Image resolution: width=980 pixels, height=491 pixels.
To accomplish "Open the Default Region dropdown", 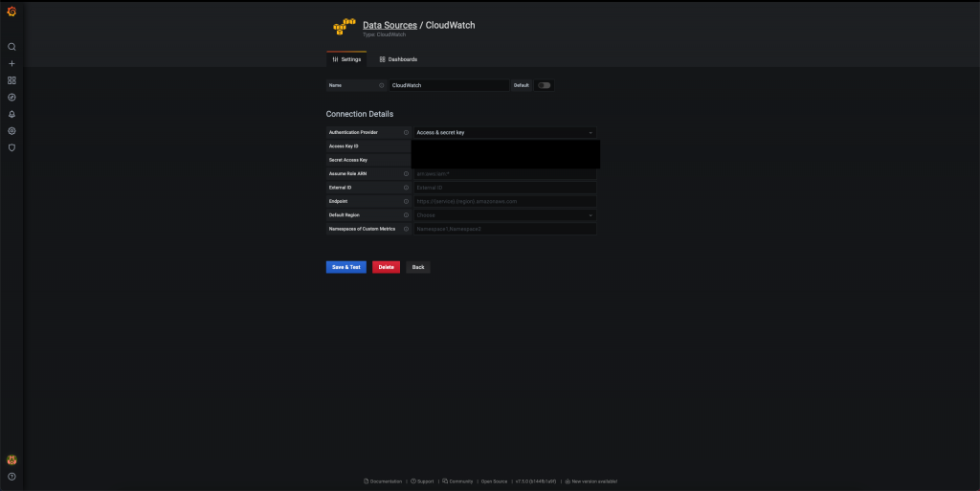I will 505,215.
